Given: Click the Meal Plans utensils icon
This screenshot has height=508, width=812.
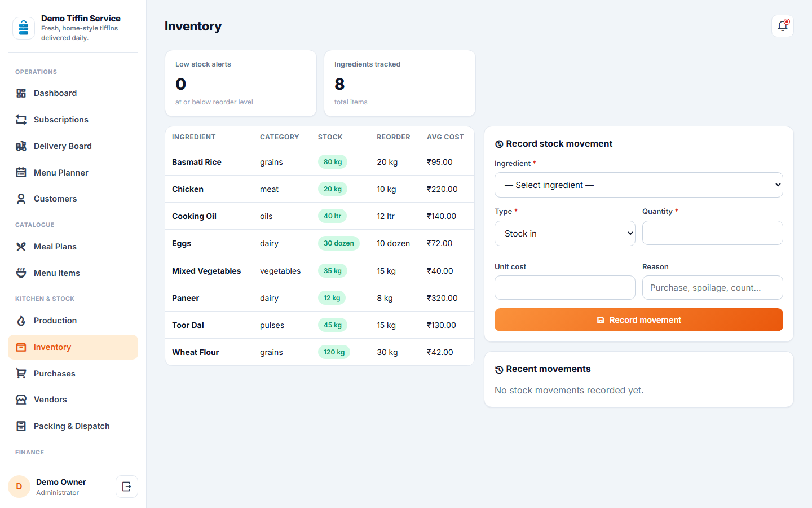Looking at the screenshot, I should click(x=21, y=247).
